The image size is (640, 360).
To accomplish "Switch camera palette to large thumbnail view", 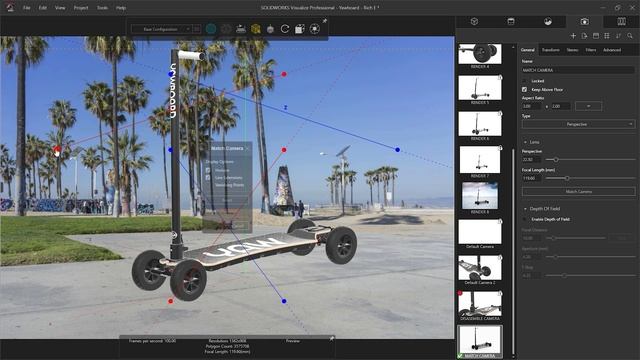I will (596, 36).
